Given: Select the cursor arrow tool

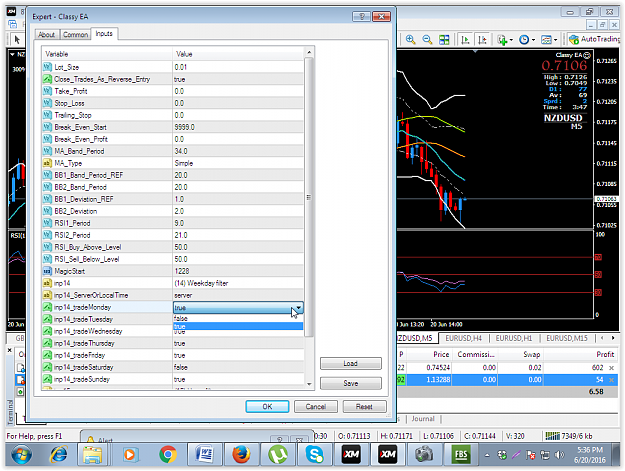Looking at the screenshot, I should pyautogui.click(x=17, y=39).
